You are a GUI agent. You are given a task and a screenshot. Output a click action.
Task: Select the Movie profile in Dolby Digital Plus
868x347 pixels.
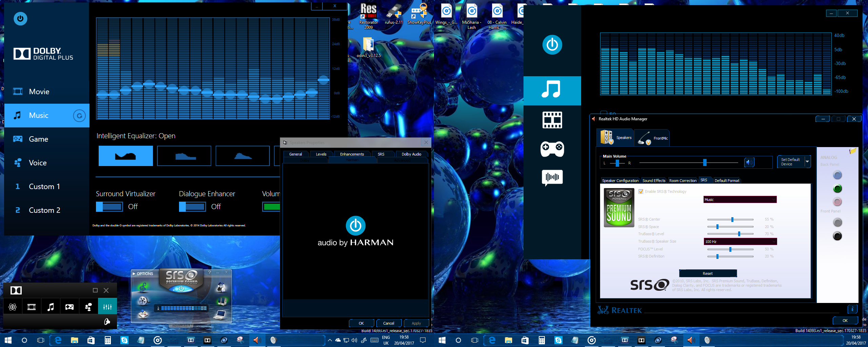point(47,91)
